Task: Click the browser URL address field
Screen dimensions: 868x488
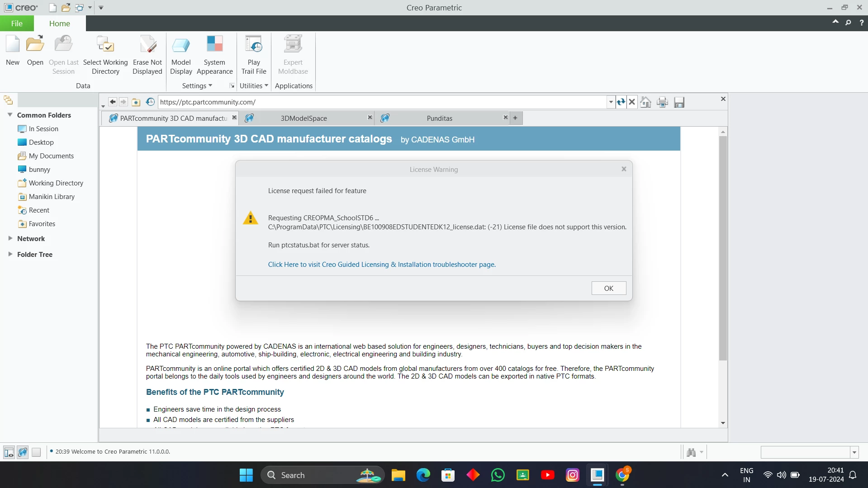Action: click(x=383, y=102)
